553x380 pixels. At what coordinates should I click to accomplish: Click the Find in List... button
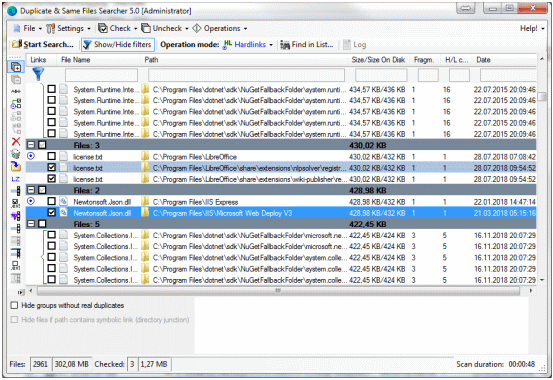pos(307,45)
